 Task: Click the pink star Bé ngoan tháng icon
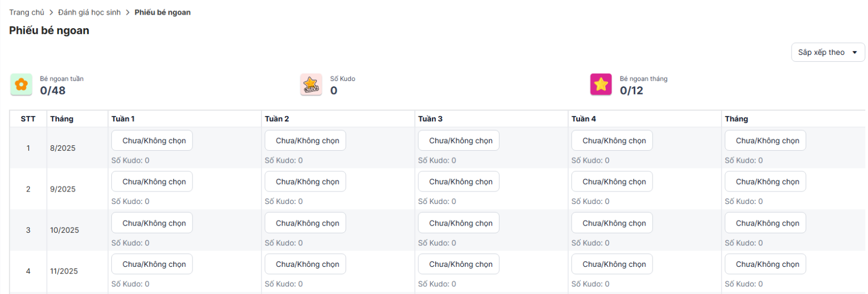(x=601, y=85)
